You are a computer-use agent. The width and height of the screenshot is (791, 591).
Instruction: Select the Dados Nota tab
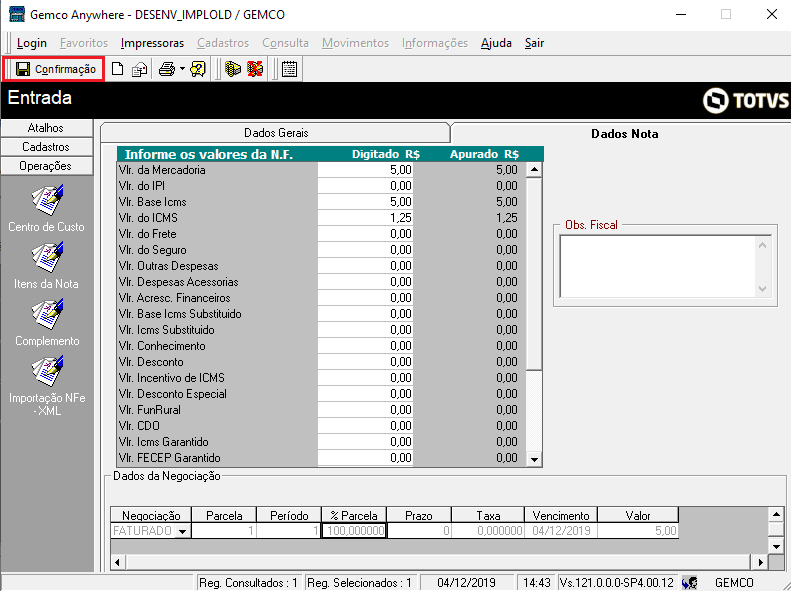click(624, 134)
